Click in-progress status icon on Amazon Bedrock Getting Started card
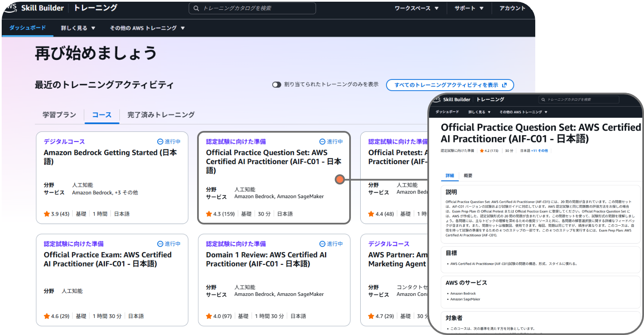Screen dimensions: 644x335 [160, 142]
